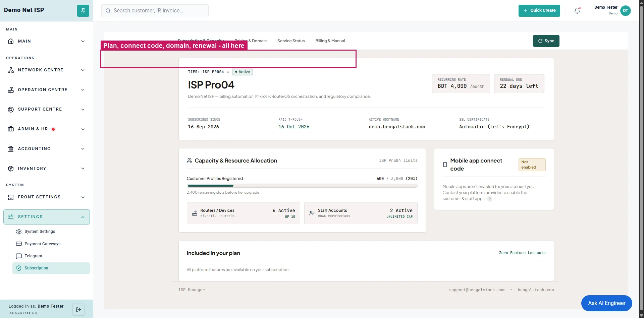Click the help question mark icon

pos(490,199)
